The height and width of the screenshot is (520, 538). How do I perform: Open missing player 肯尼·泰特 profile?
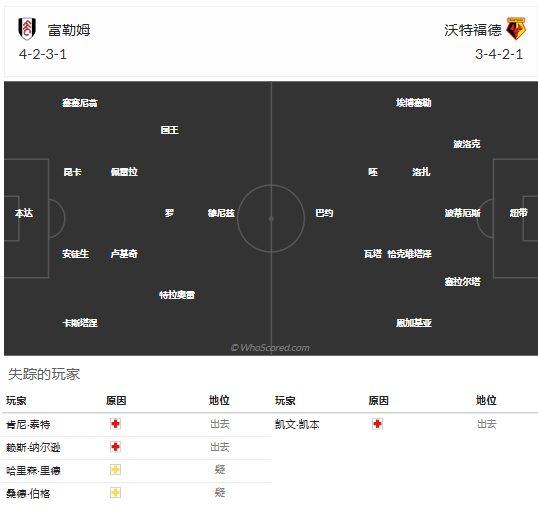click(28, 425)
